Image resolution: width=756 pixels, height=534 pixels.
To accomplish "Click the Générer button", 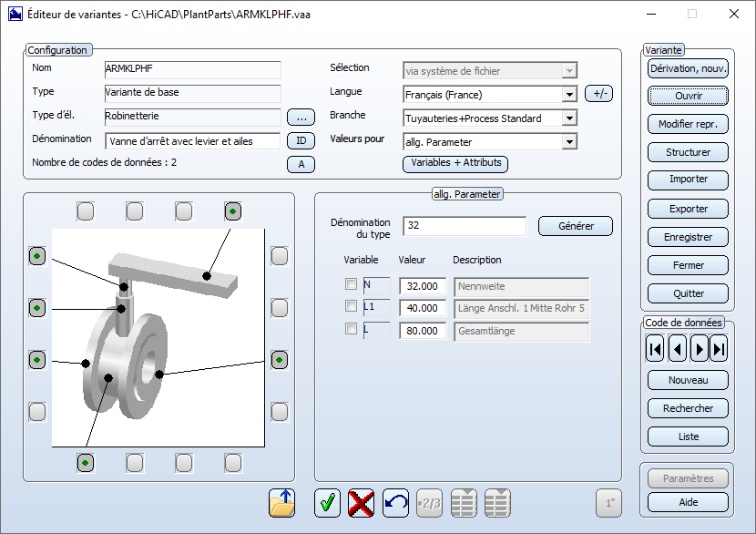I will point(575,226).
